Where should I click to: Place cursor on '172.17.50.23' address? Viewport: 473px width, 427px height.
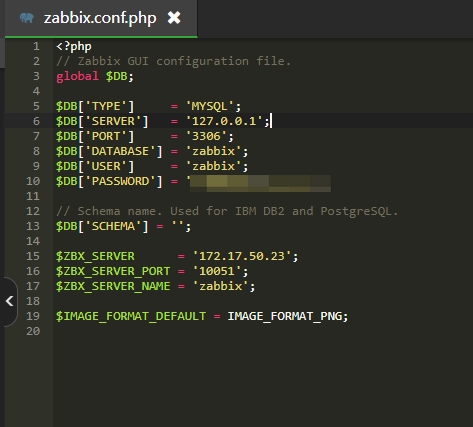[242, 256]
